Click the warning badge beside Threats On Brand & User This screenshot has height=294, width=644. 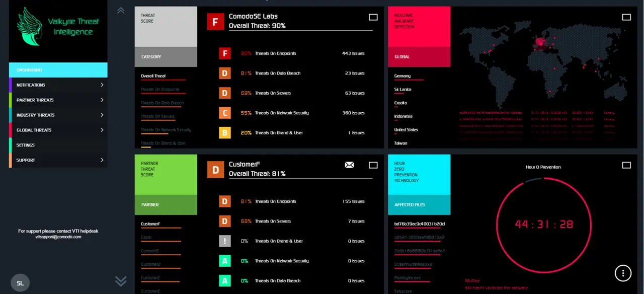(x=224, y=241)
